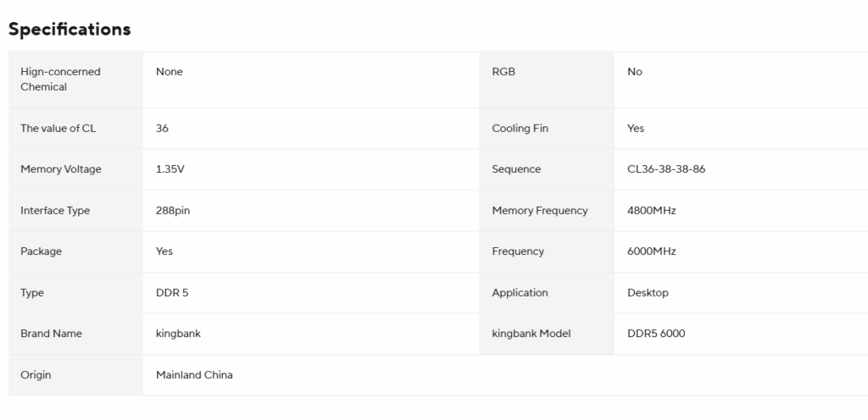Select the 6000MHz frequency value
Image resolution: width=868 pixels, height=420 pixels.
click(652, 251)
